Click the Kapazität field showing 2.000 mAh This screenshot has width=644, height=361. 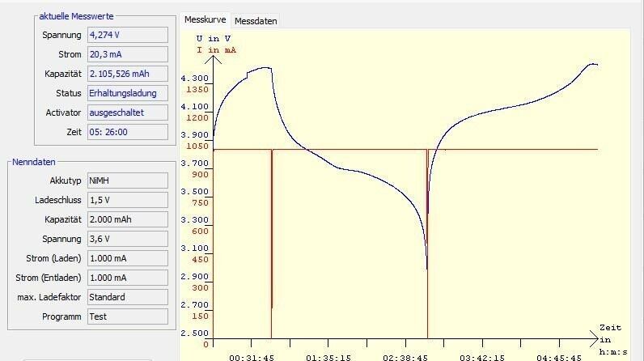(x=127, y=219)
